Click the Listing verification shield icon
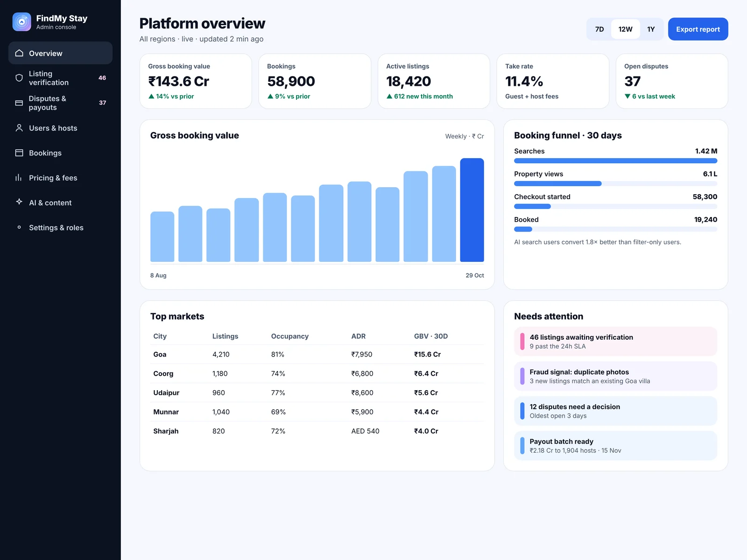 point(19,78)
